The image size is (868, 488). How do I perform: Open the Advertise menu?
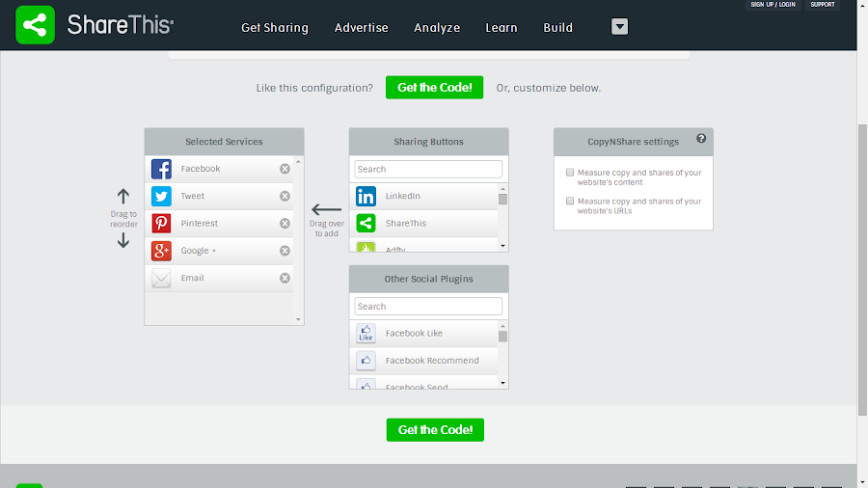coord(361,28)
